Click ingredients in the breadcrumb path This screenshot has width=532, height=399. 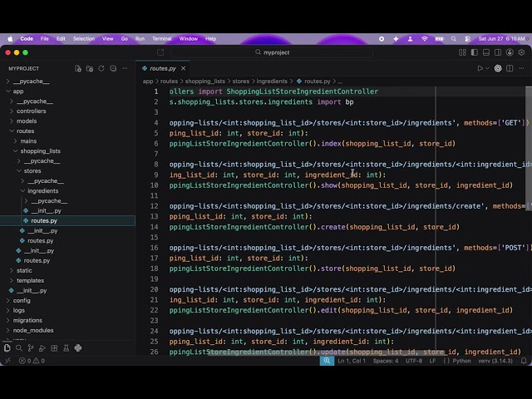[272, 81]
